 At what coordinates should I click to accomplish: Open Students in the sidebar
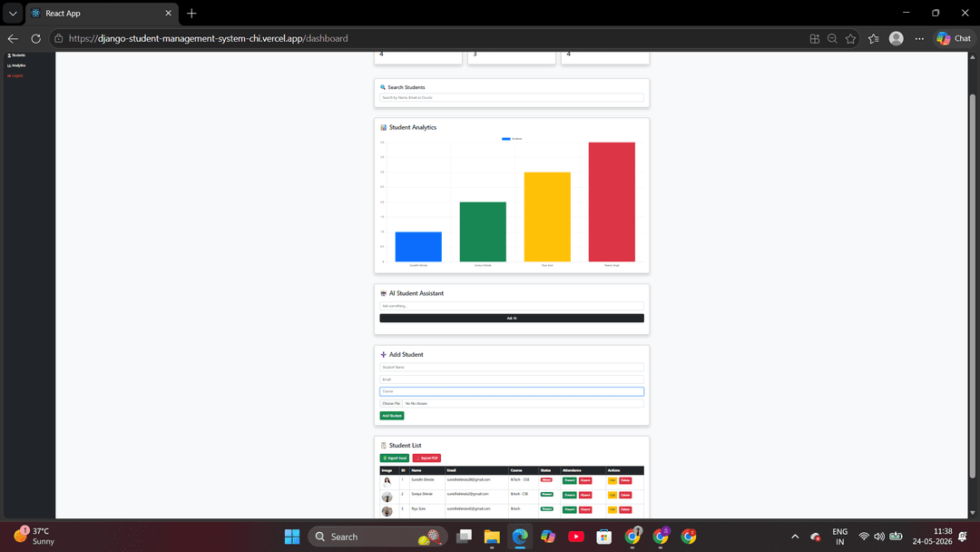(17, 55)
